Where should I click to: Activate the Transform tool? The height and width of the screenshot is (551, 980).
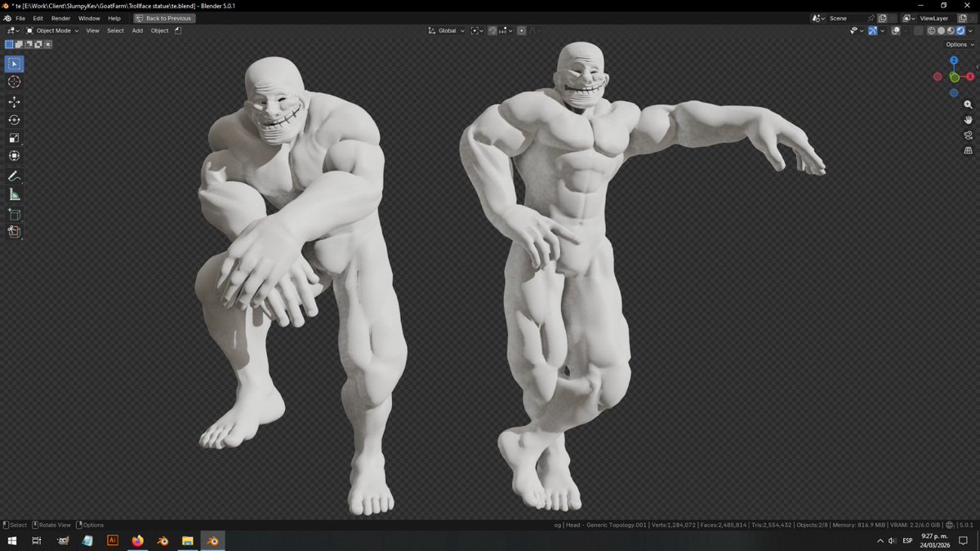point(14,156)
